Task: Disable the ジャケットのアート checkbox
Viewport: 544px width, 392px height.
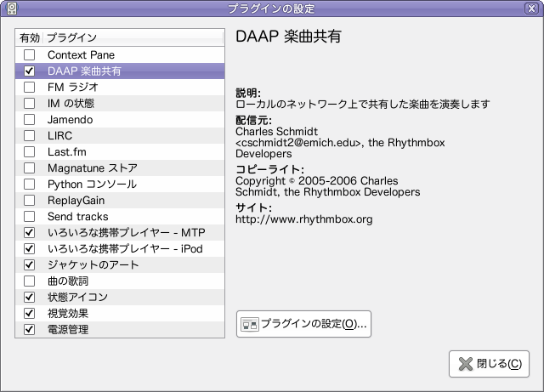Action: click(29, 265)
